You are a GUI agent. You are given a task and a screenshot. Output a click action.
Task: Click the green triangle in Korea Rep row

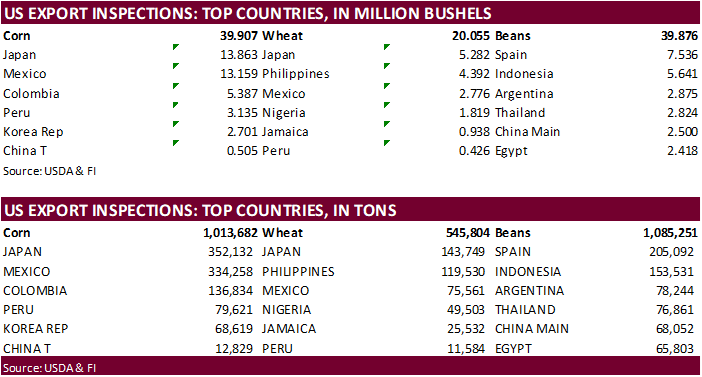click(176, 124)
